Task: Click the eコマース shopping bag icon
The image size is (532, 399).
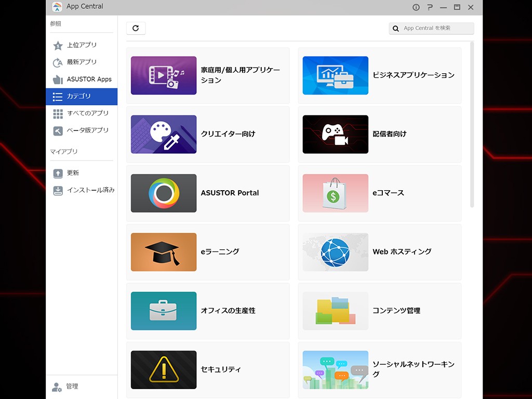Action: click(335, 193)
